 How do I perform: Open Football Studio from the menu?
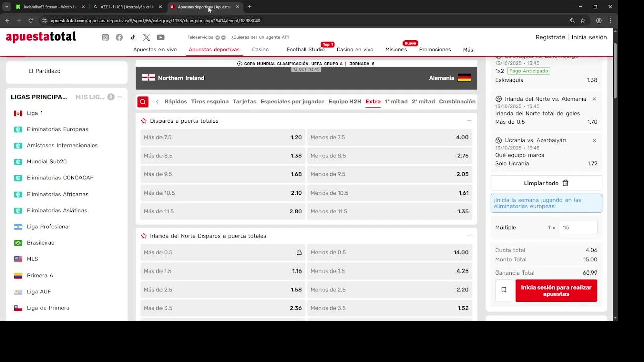[305, 50]
